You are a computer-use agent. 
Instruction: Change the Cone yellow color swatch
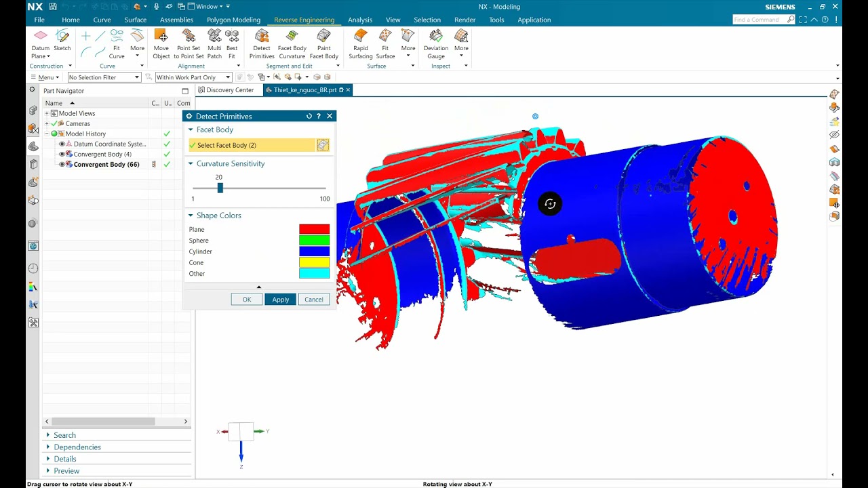[x=314, y=262]
